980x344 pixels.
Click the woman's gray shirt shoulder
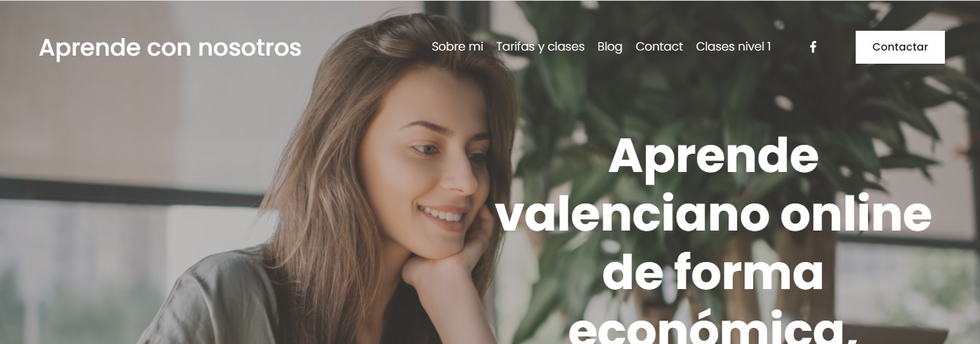(x=212, y=300)
